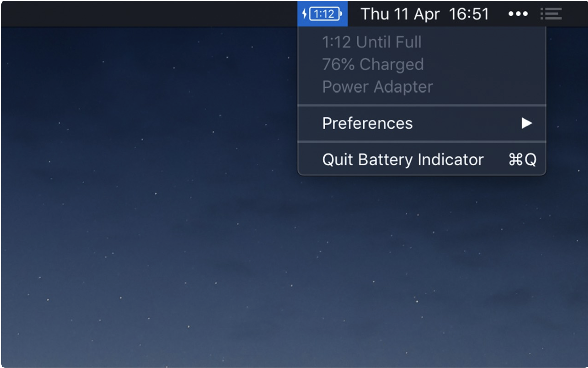The height and width of the screenshot is (368, 588).
Task: Expand the Preferences submenu arrow
Action: click(x=526, y=123)
